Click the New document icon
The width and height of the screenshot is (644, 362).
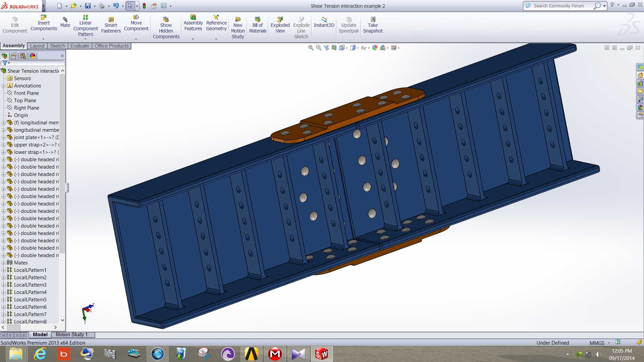click(x=60, y=6)
